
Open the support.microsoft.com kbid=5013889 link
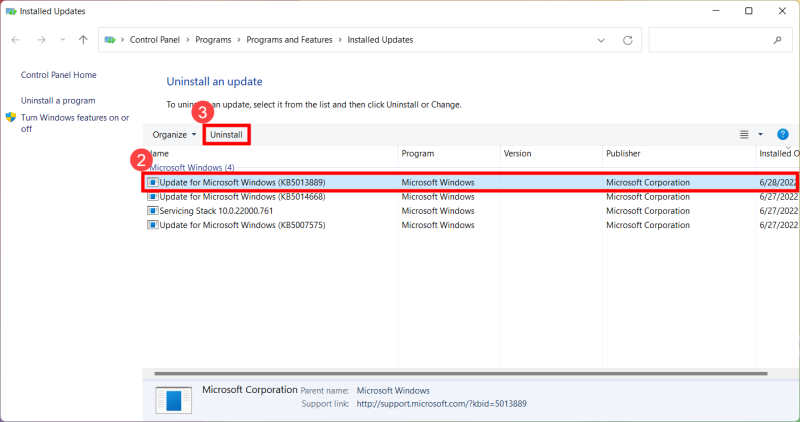pyautogui.click(x=441, y=404)
